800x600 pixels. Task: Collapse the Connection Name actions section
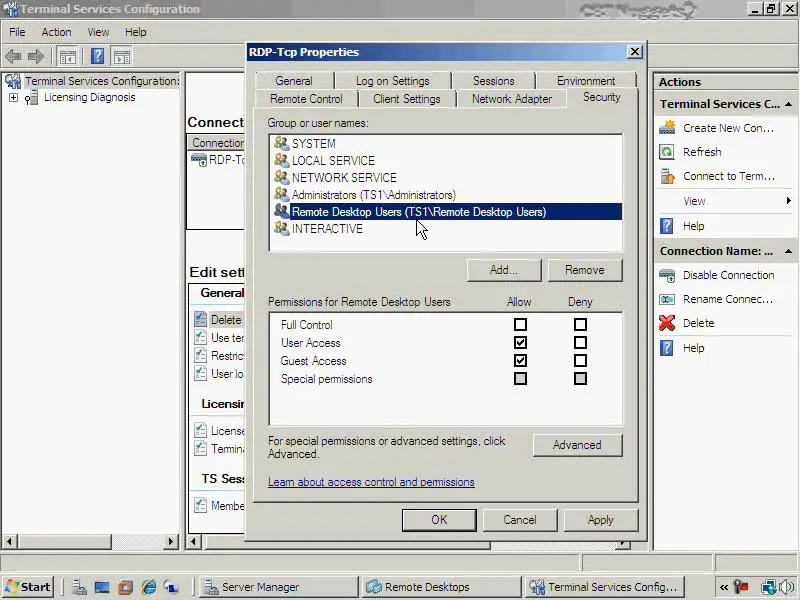pyautogui.click(x=788, y=251)
